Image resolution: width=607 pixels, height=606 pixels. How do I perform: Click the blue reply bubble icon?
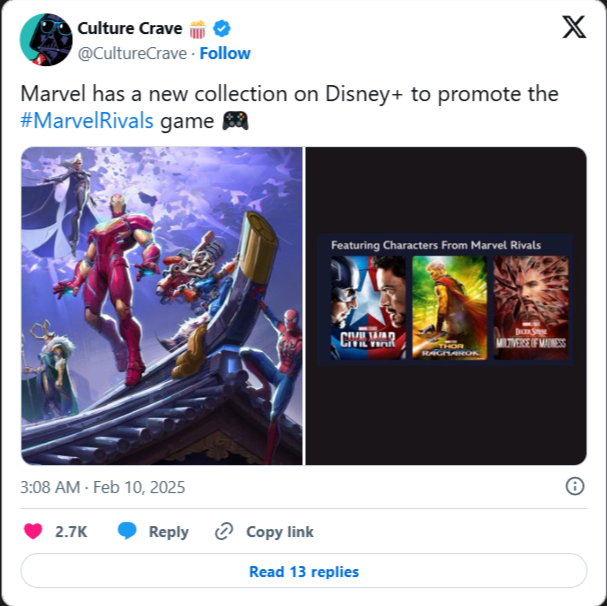[x=127, y=531]
